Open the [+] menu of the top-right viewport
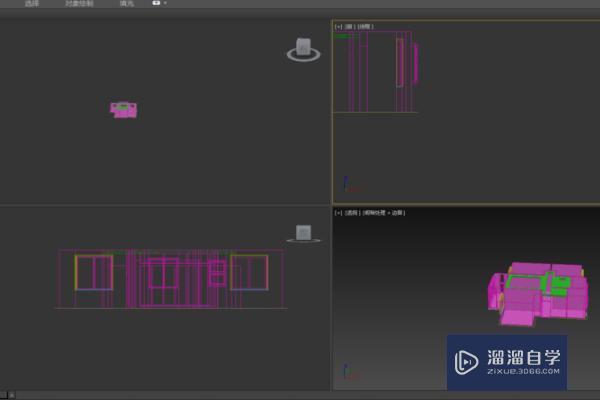This screenshot has width=600, height=400. point(338,26)
